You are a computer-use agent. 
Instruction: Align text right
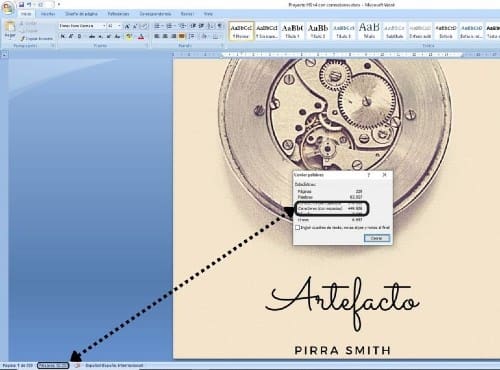tap(173, 36)
